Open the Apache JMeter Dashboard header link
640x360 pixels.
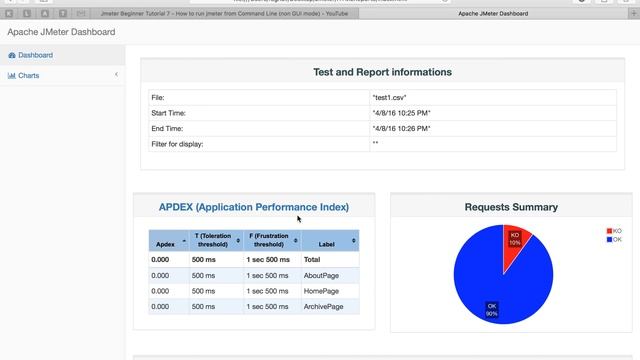point(61,32)
